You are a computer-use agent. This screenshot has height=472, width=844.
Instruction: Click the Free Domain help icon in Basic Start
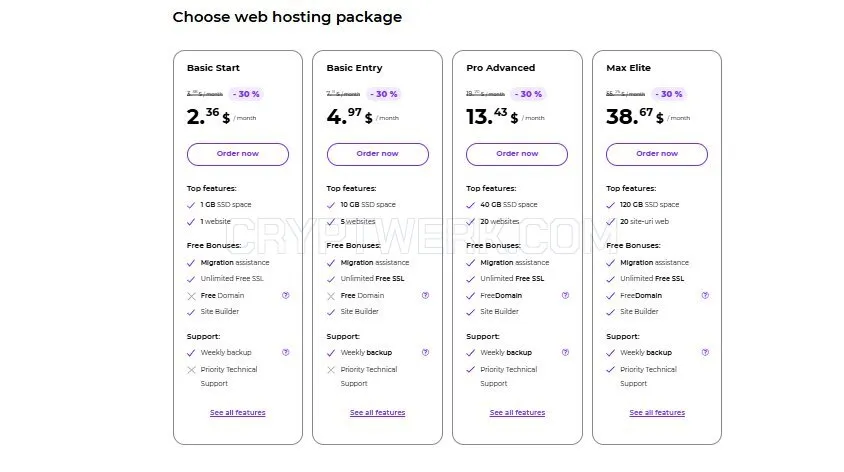coord(286,295)
